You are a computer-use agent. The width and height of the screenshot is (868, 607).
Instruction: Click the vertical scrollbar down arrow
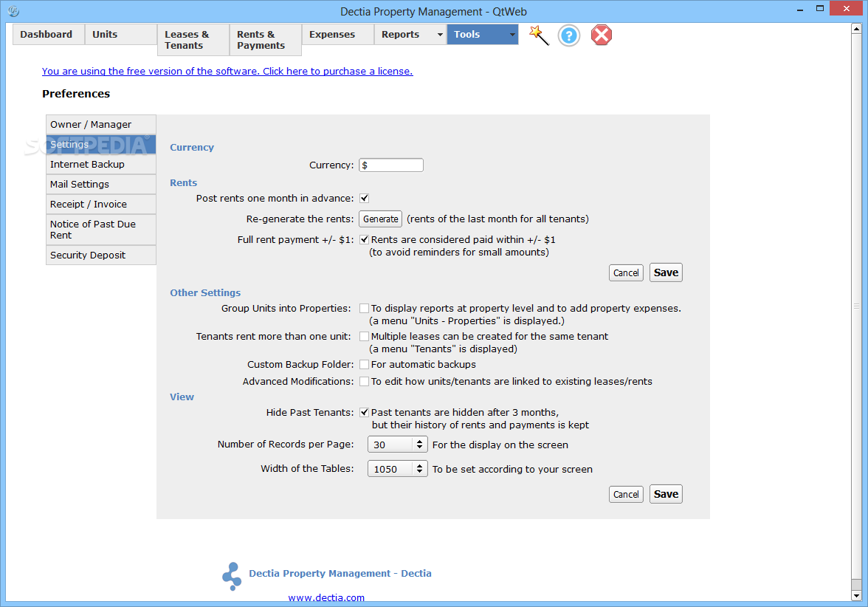[x=856, y=596]
